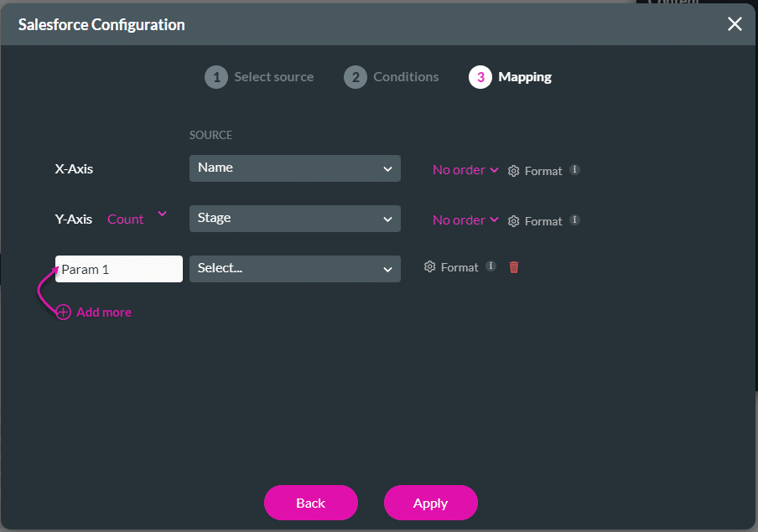758x532 pixels.
Task: Open the Y-Axis Stage source dropdown
Action: coord(295,219)
